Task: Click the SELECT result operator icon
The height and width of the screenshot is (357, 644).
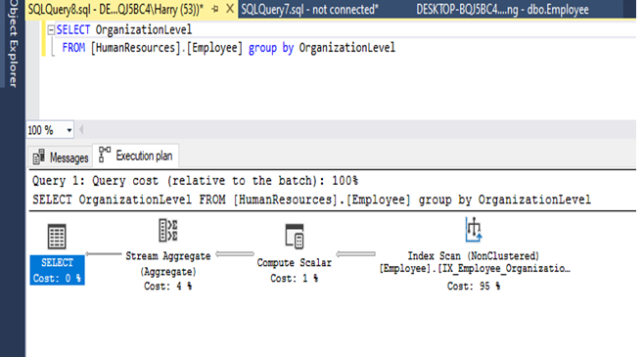Action: pos(57,237)
